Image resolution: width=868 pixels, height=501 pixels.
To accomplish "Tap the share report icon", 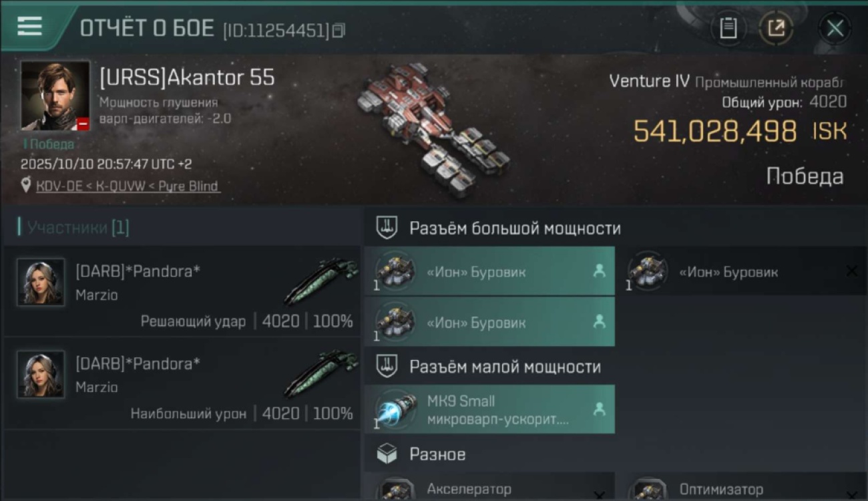I will pyautogui.click(x=777, y=28).
